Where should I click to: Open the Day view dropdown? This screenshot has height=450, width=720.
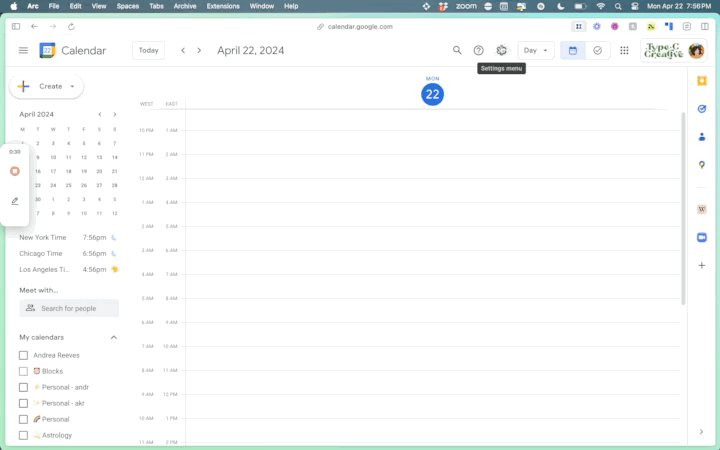coord(536,50)
